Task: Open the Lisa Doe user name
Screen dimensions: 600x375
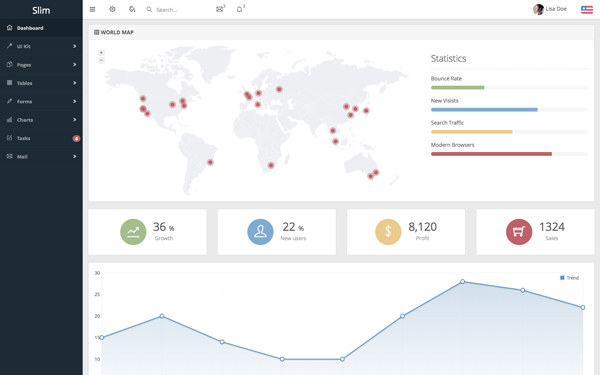Action: click(x=556, y=9)
